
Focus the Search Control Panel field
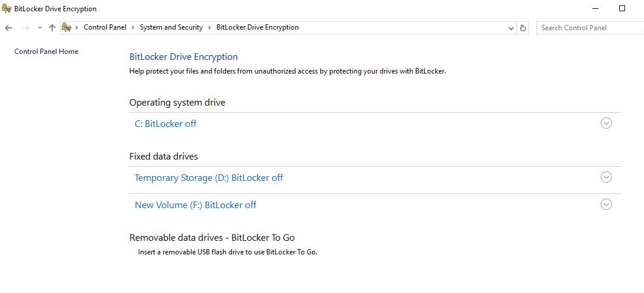click(x=590, y=28)
